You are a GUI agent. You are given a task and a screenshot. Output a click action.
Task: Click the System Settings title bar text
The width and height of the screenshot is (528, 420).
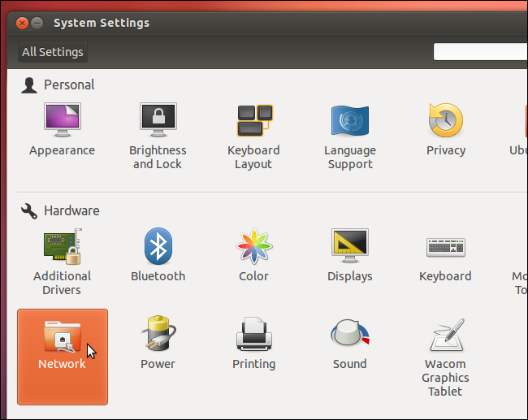click(102, 23)
